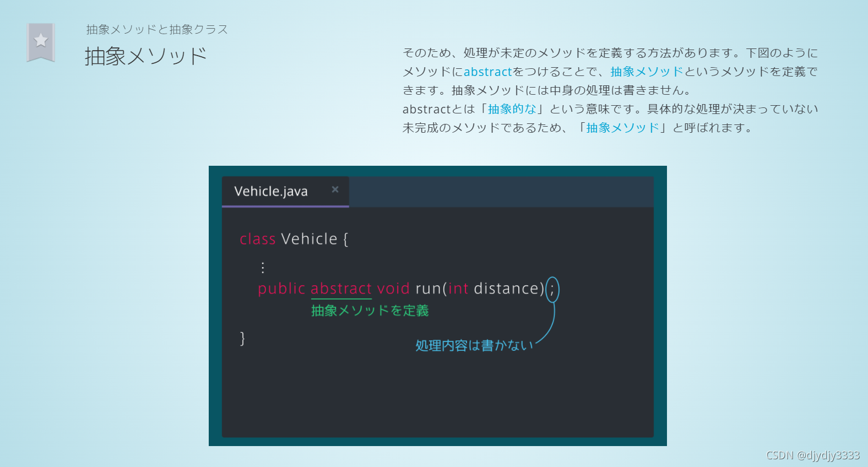Click the code line class Vehicle {

[x=294, y=239]
